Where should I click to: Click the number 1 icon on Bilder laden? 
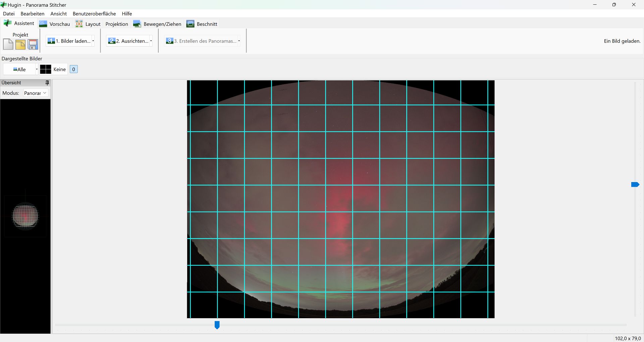tap(51, 41)
